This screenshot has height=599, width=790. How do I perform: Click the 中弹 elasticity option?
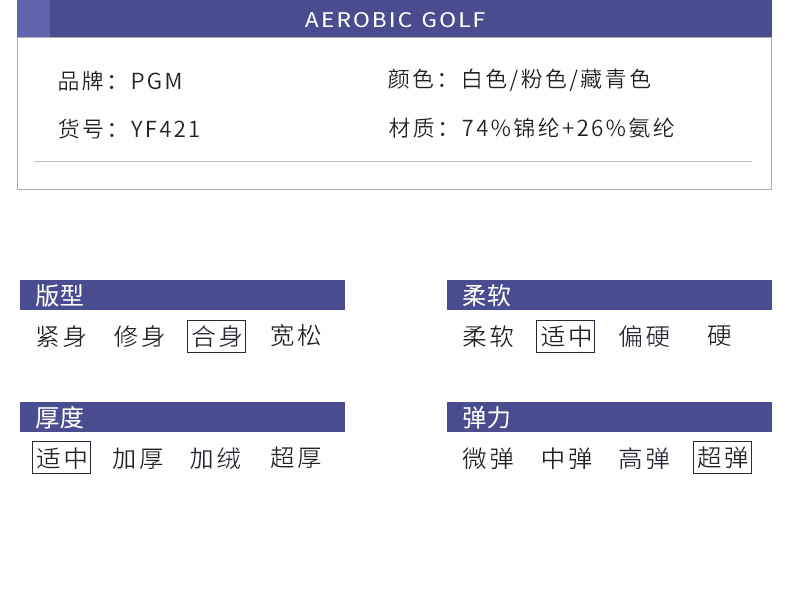[567, 458]
